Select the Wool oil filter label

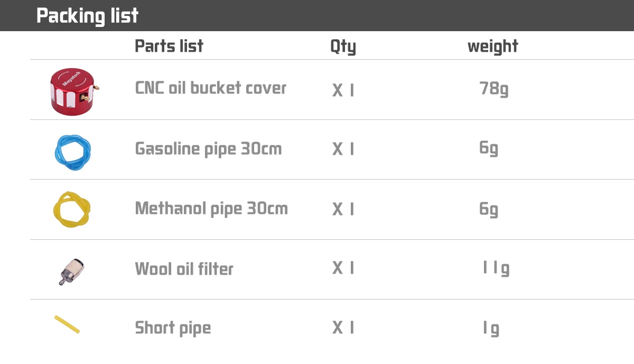click(184, 269)
